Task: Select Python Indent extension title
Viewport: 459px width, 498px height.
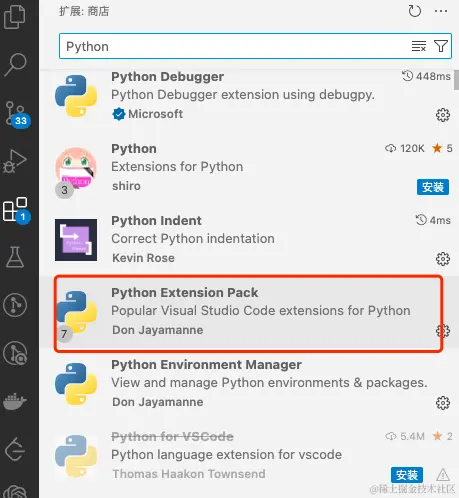Action: pos(156,221)
